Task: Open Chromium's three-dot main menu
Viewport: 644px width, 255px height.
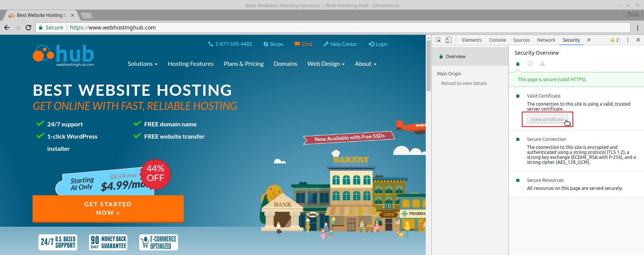Action: click(x=637, y=28)
